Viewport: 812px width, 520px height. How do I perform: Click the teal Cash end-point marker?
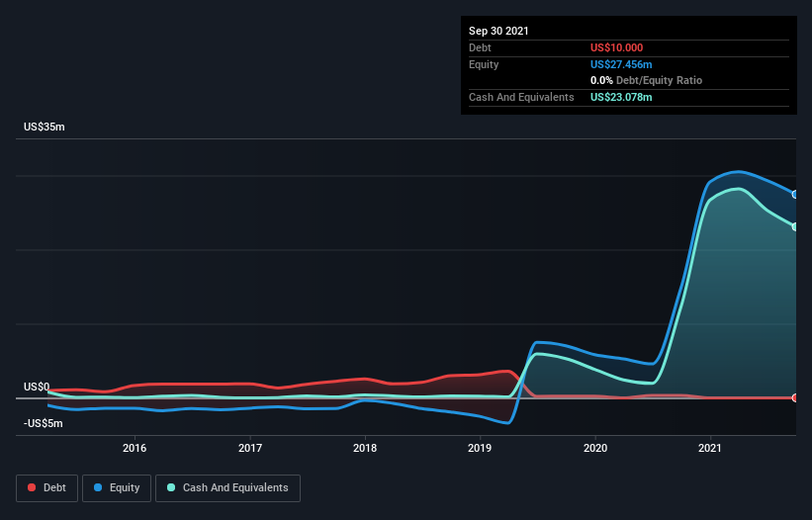point(794,226)
